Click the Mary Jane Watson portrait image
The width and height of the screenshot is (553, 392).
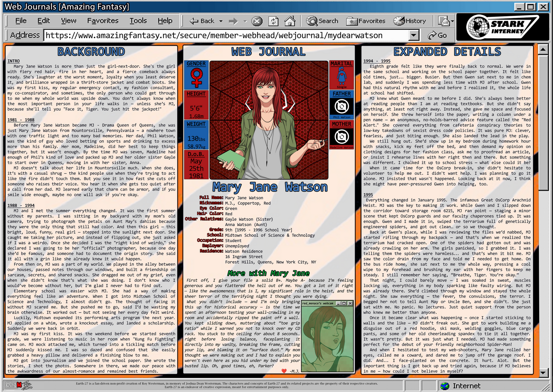click(x=269, y=120)
